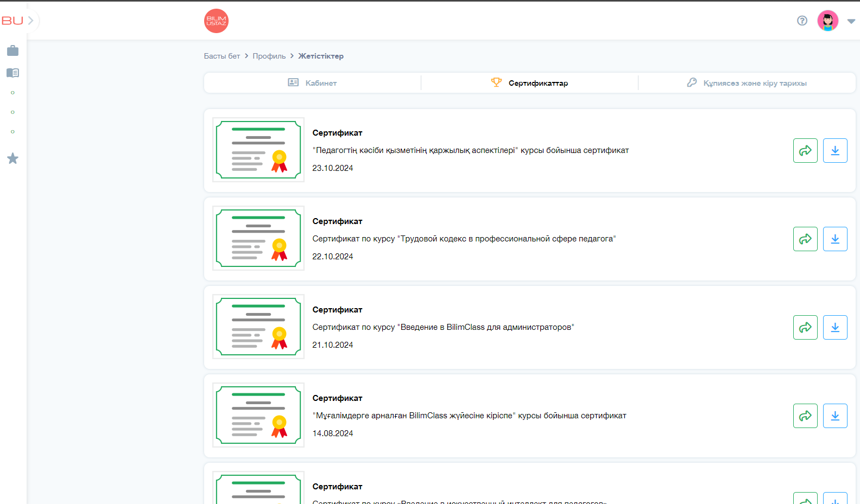The height and width of the screenshot is (504, 860).
Task: Select the second small circle sidebar item
Action: (x=12, y=112)
